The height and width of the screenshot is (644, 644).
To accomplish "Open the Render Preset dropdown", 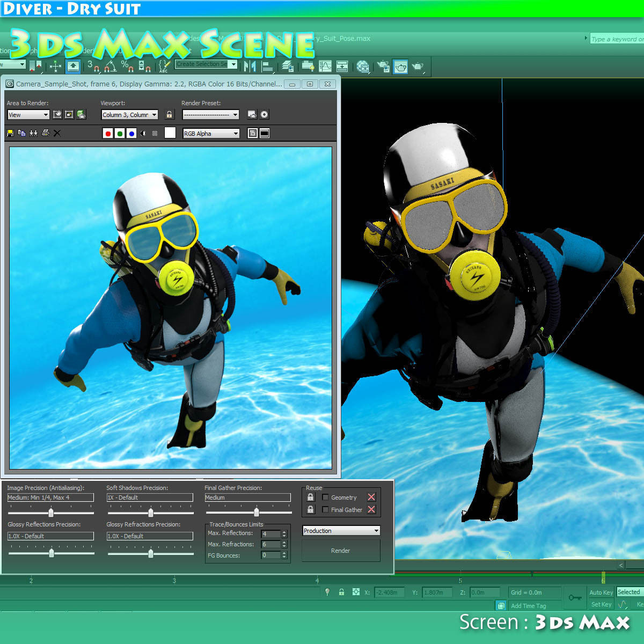I will pyautogui.click(x=211, y=114).
